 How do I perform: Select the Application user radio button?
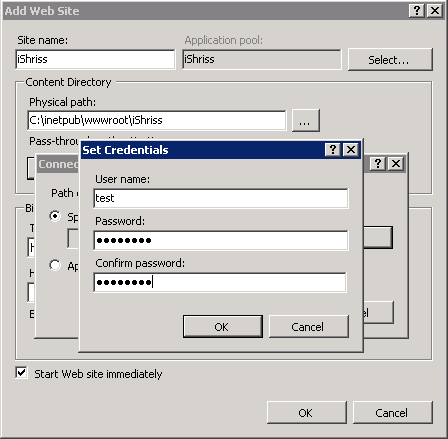(x=55, y=265)
